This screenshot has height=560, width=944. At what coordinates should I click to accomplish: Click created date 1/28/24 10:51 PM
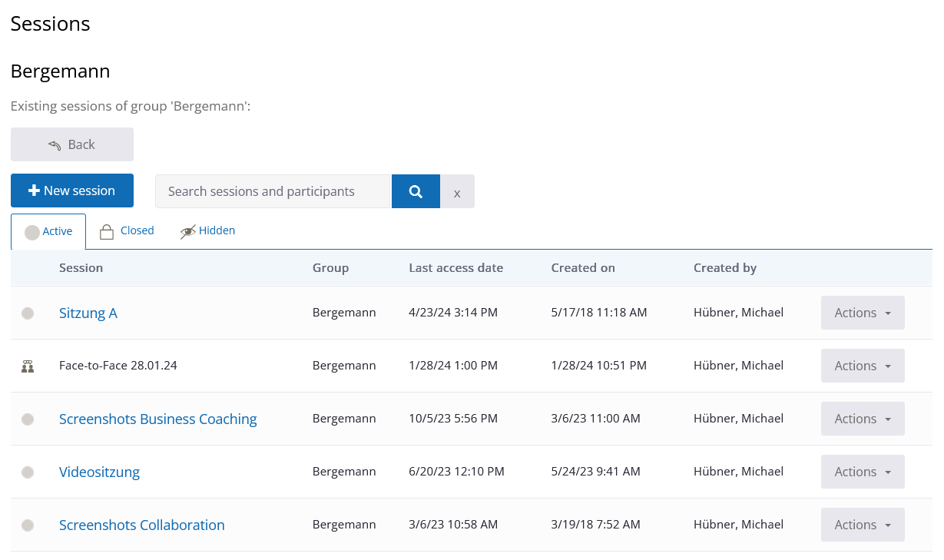point(599,366)
